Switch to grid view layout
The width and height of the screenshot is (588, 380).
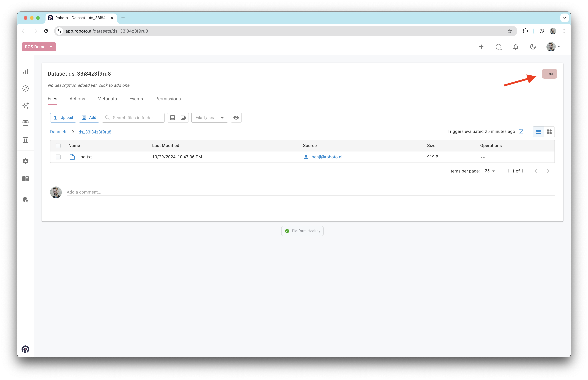click(549, 132)
